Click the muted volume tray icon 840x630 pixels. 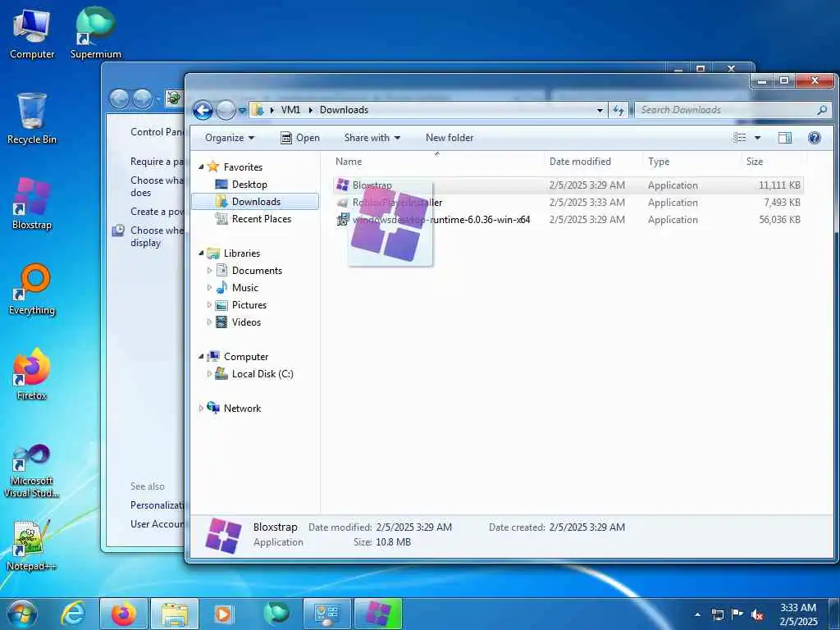(757, 614)
